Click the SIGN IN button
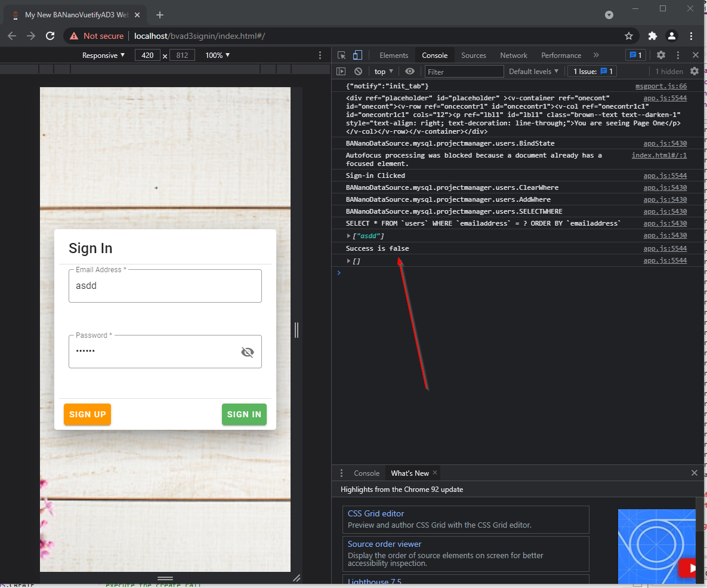The width and height of the screenshot is (707, 588). [245, 414]
